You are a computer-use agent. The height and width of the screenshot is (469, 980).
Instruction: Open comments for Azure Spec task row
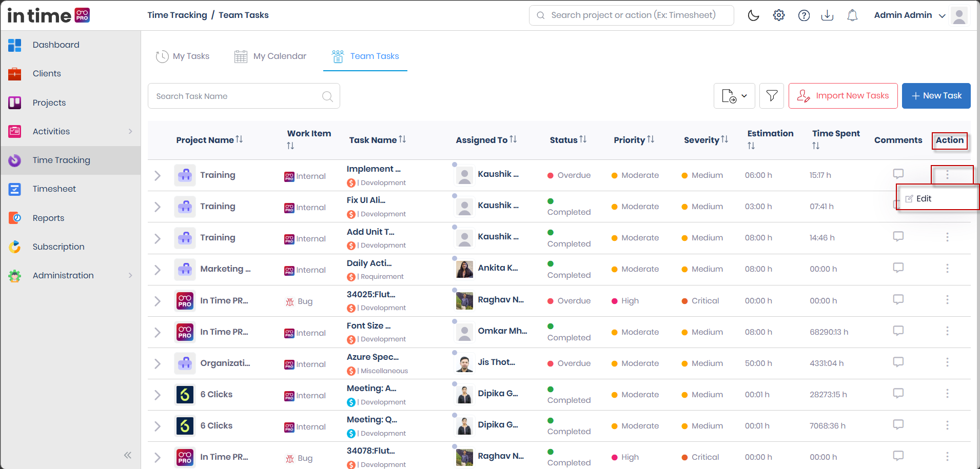pyautogui.click(x=898, y=362)
